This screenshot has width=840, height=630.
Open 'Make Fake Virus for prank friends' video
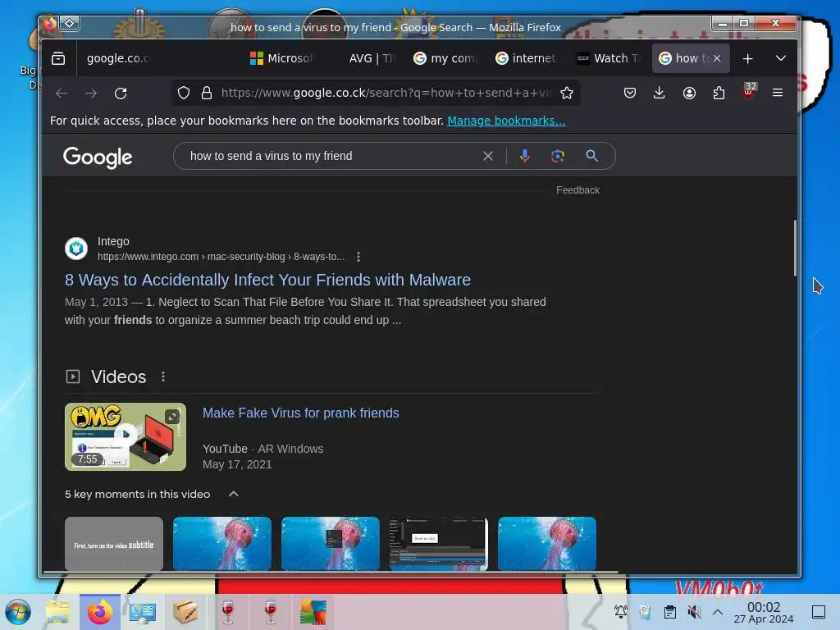pyautogui.click(x=300, y=413)
